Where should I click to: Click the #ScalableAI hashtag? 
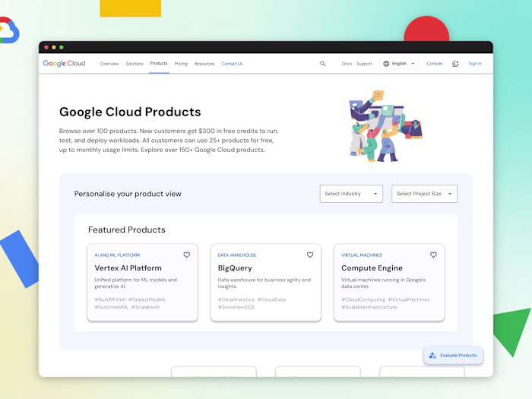coord(145,307)
